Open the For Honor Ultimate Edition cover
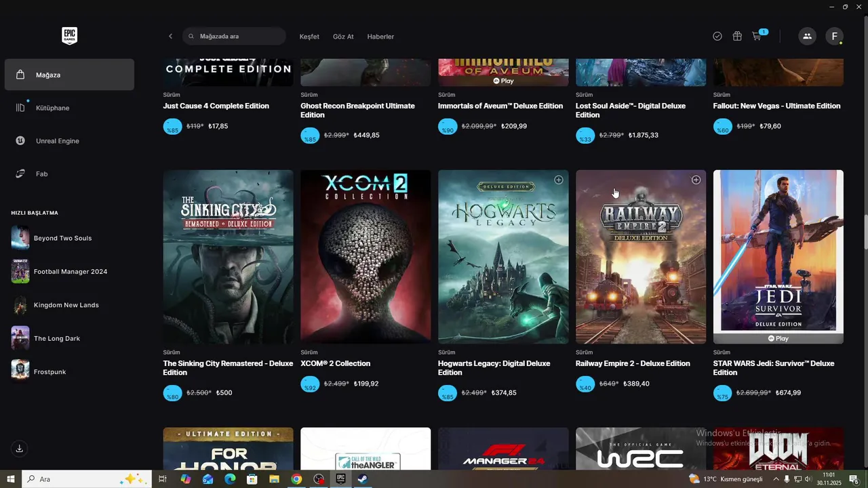Viewport: 868px width, 488px height. click(x=229, y=449)
